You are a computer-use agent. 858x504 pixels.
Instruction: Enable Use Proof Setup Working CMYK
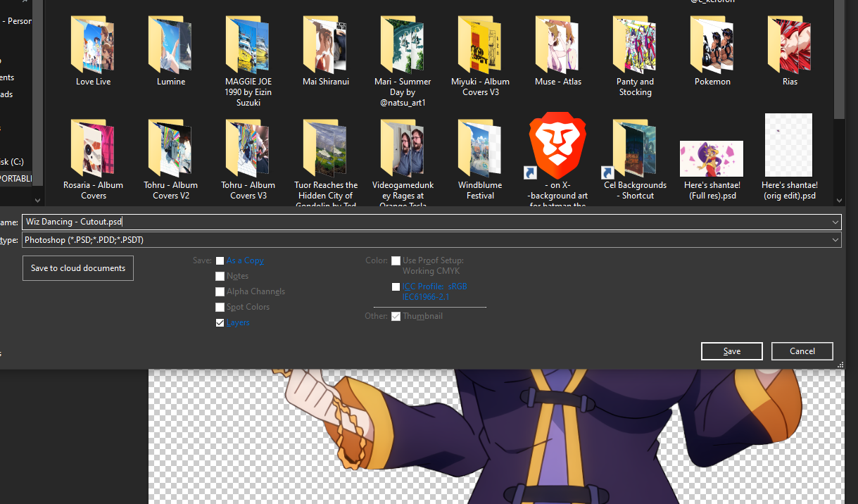[x=396, y=260]
